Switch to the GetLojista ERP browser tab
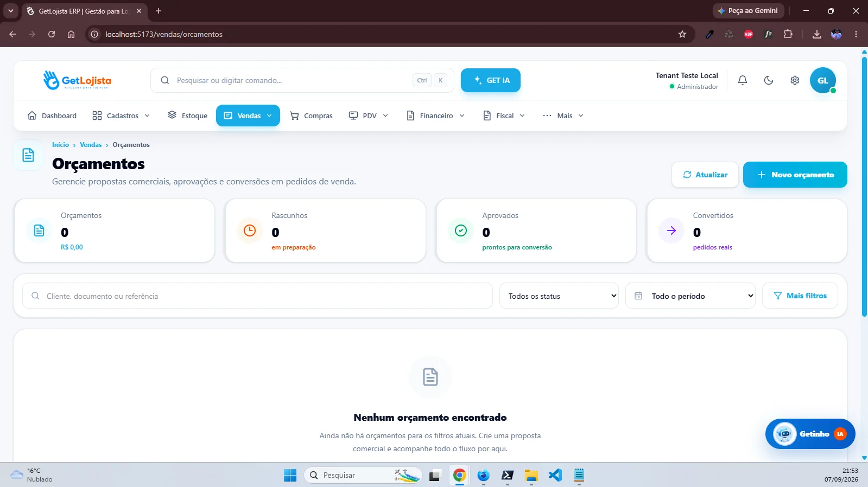The height and width of the screenshot is (487, 868). [84, 11]
